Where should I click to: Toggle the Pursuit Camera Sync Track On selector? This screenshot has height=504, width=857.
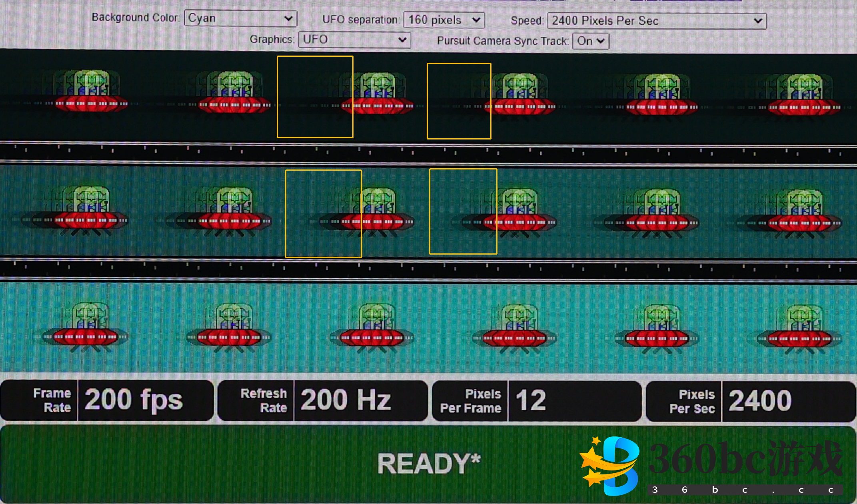(590, 41)
